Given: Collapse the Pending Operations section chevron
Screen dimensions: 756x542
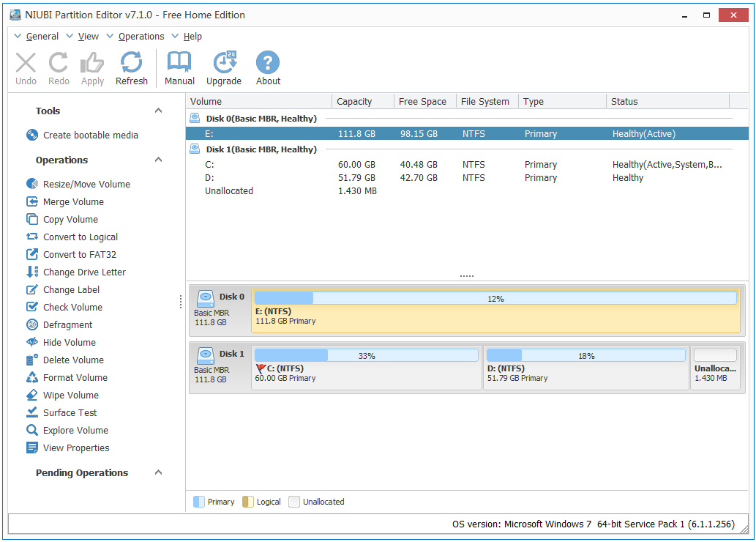Looking at the screenshot, I should [158, 472].
